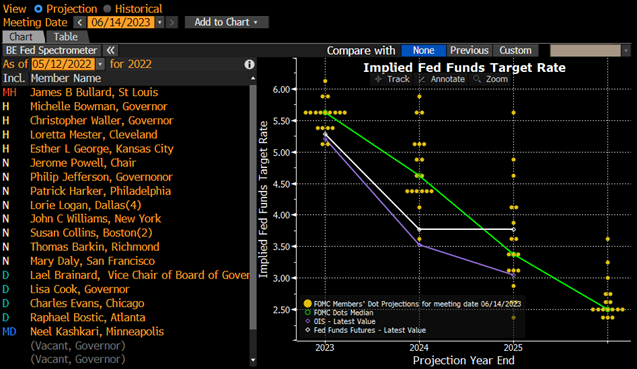
Task: Toggle N flag for Jerome Powell
Action: [6, 163]
